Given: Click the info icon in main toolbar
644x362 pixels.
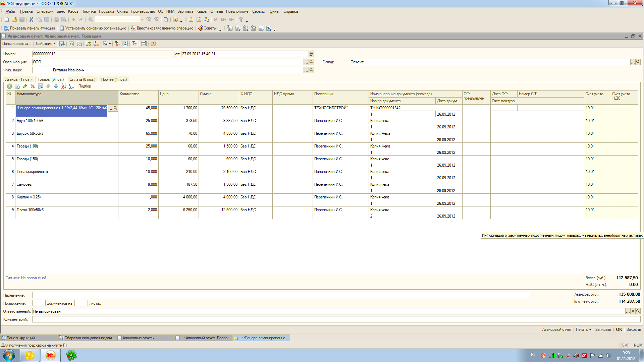Looking at the screenshot, I should click(x=175, y=20).
